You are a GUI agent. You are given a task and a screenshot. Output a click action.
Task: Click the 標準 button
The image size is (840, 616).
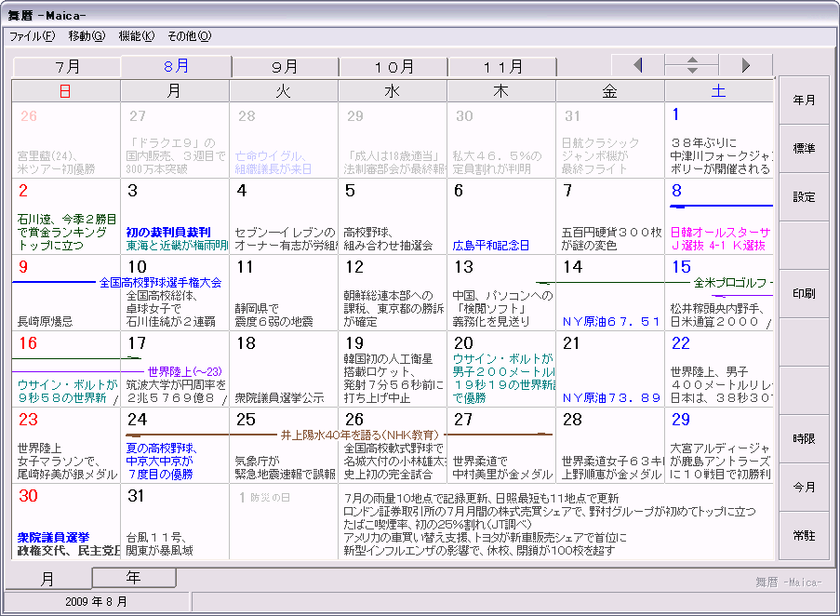(804, 149)
